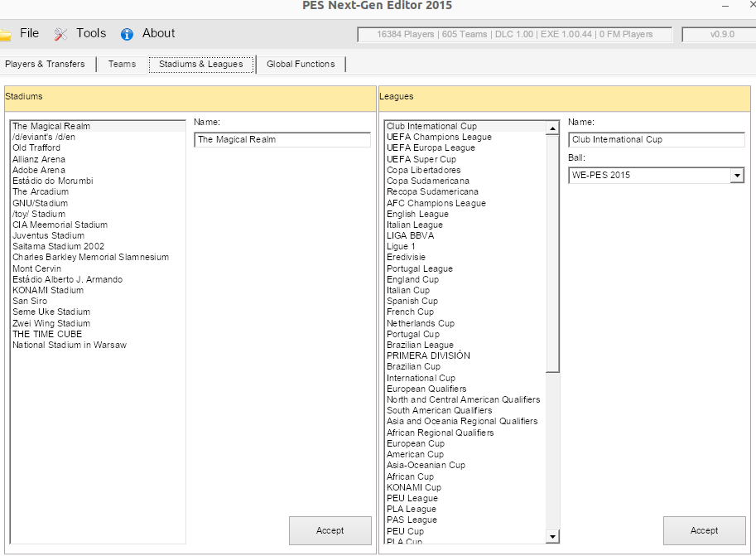The width and height of the screenshot is (756, 556).
Task: Select PAS League entry
Action: click(x=465, y=520)
